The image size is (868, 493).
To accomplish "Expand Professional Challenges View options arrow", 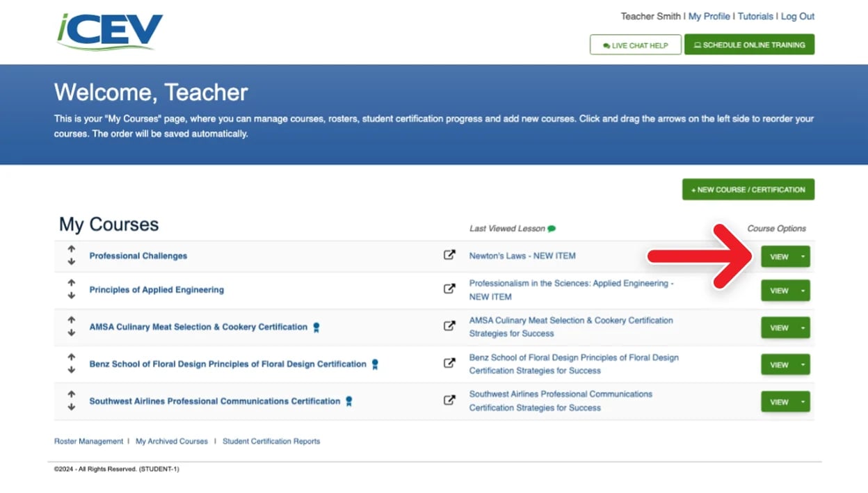I will point(803,257).
